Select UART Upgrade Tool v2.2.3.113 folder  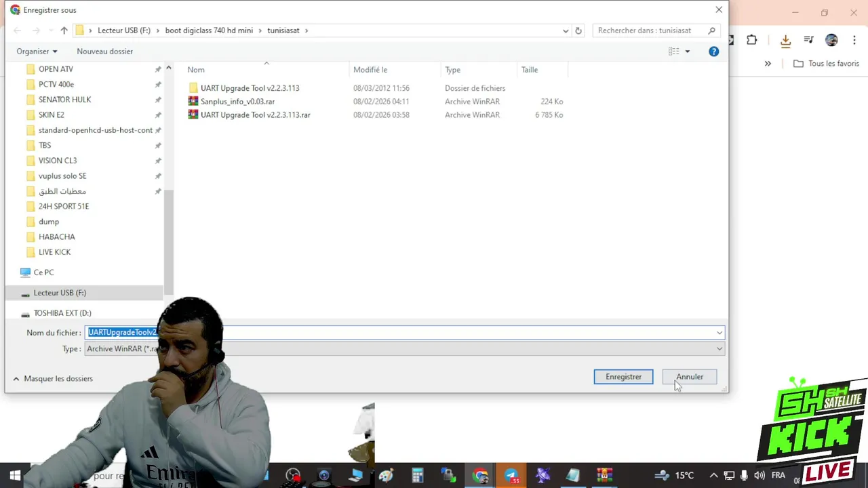pos(250,88)
